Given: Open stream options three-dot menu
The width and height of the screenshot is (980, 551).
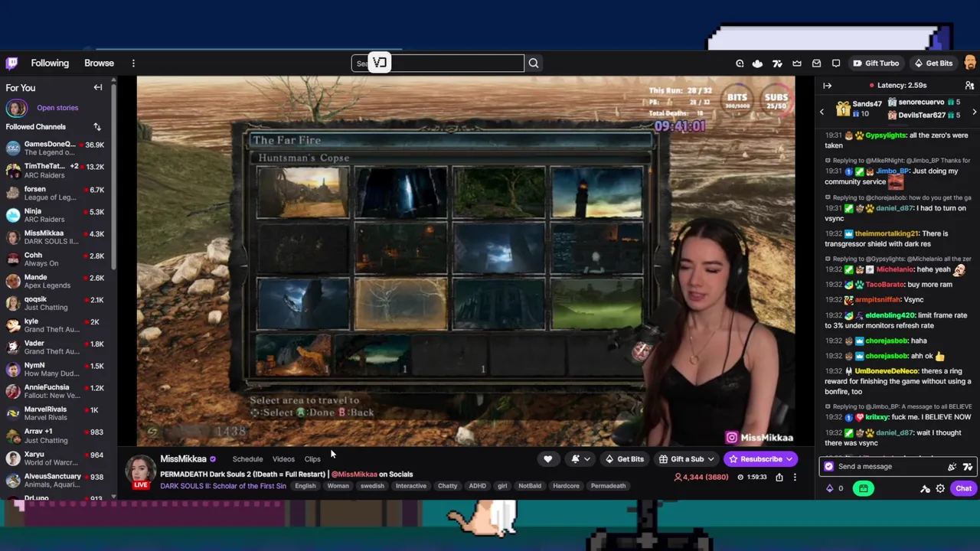Looking at the screenshot, I should click(x=795, y=478).
